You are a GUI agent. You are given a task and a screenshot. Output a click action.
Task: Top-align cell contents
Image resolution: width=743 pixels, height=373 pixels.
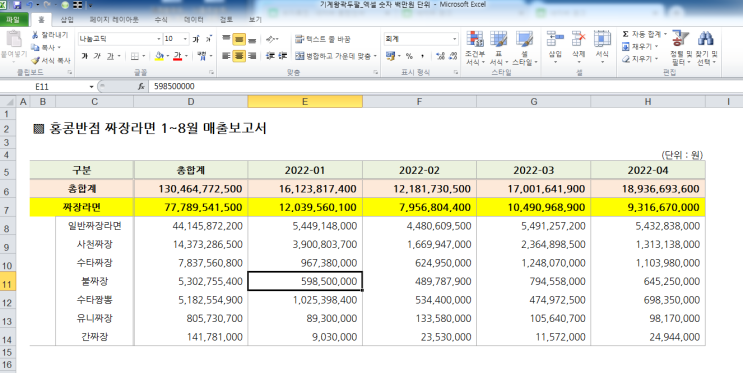point(227,39)
